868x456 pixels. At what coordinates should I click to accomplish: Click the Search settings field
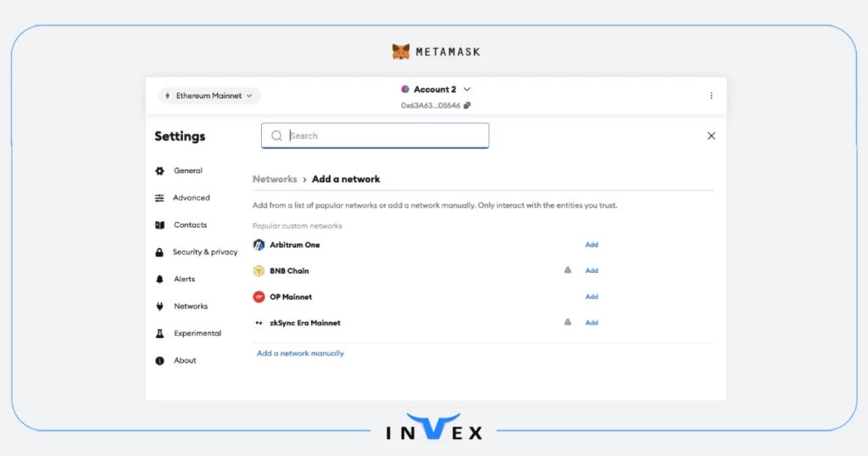[x=375, y=136]
